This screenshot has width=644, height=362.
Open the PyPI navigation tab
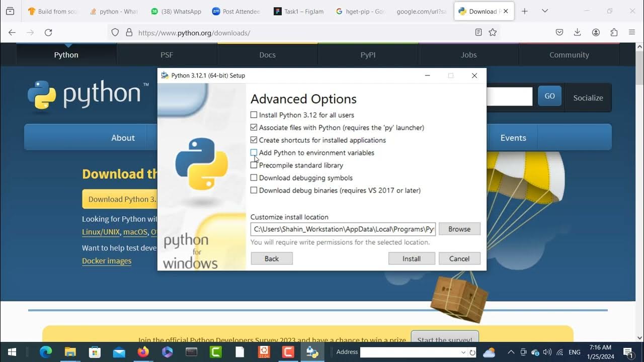tap(368, 55)
